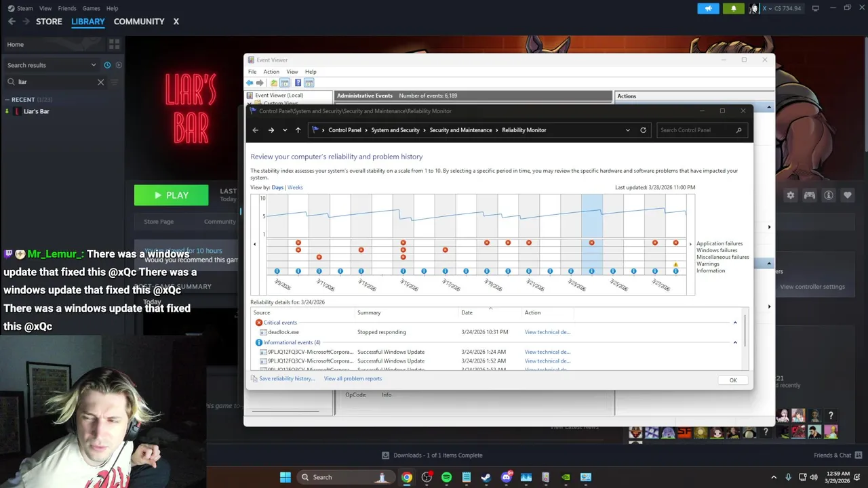
Task: Show hidden system tray icons
Action: 774,477
